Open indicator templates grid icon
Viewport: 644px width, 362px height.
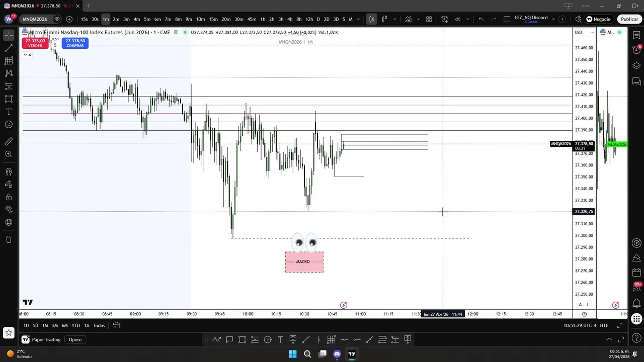[x=429, y=19]
